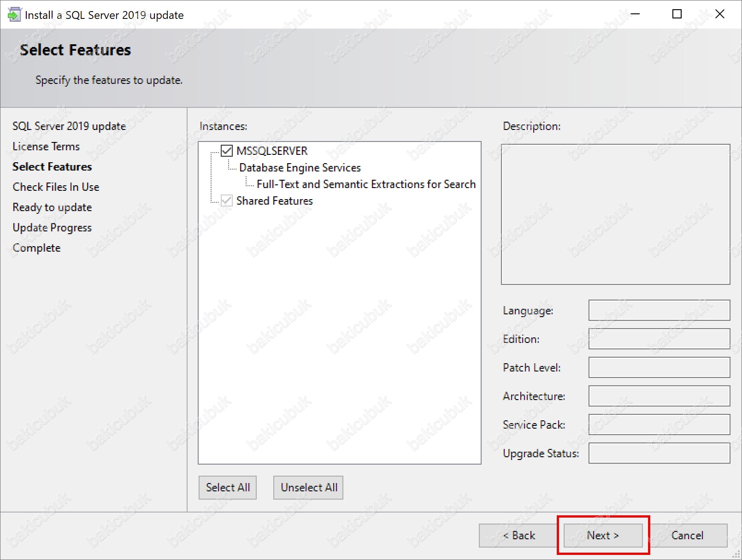This screenshot has width=742, height=560.
Task: Open the License Terms step
Action: (46, 147)
